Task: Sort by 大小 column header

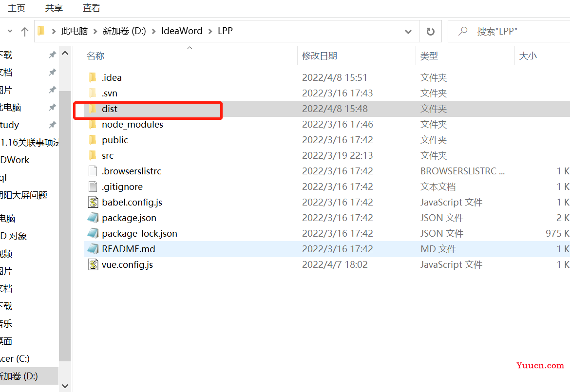Action: coord(528,56)
